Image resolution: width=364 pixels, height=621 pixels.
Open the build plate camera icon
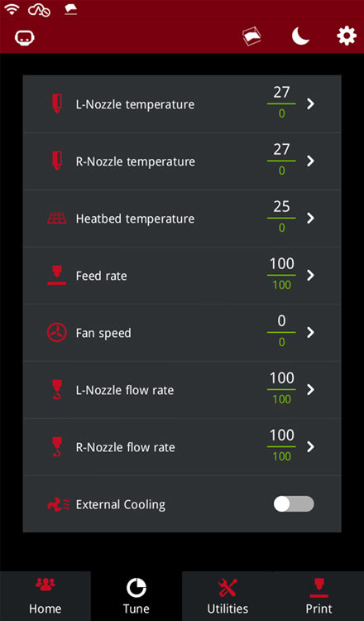coord(251,36)
